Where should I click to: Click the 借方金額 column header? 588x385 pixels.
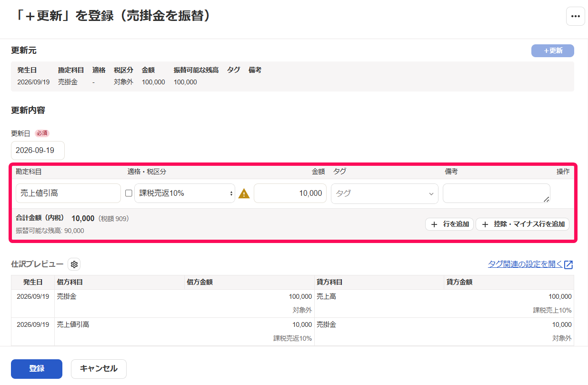(x=199, y=282)
